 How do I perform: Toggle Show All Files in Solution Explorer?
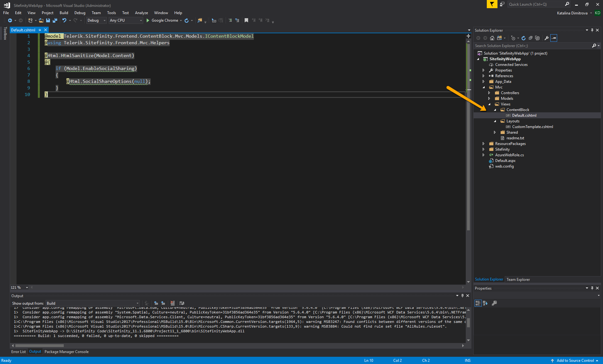pos(537,38)
